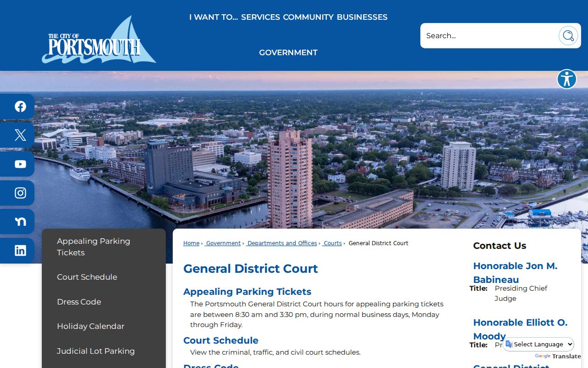Click the Google Translate attribution
Screen dimensions: 588x368
click(558, 356)
